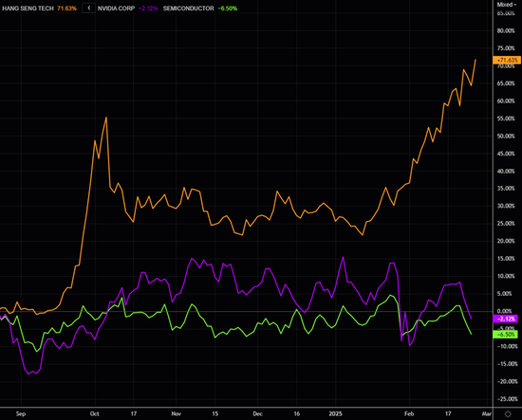This screenshot has height=420, width=522.
Task: Collapse legend with left chevron button
Action: click(89, 8)
